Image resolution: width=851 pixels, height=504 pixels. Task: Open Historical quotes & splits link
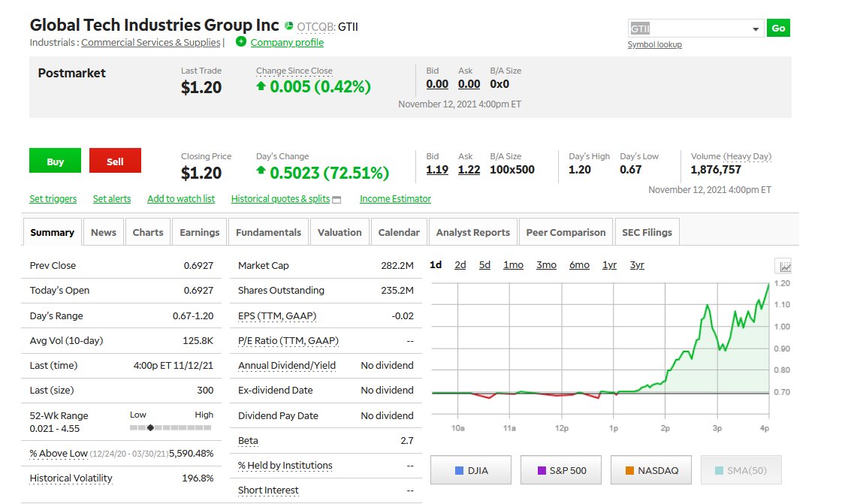pos(281,198)
